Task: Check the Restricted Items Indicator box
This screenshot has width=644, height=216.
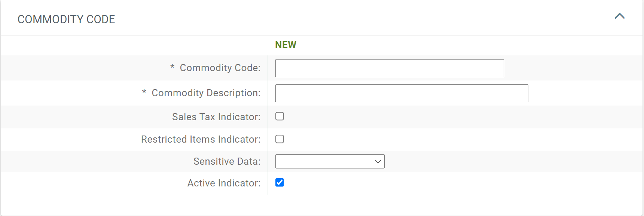Action: tap(280, 139)
